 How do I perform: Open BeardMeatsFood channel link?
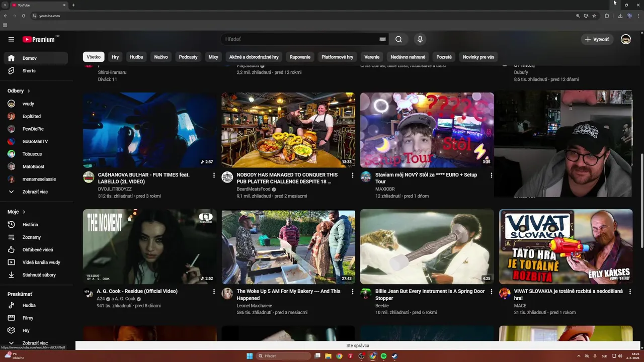[254, 190]
